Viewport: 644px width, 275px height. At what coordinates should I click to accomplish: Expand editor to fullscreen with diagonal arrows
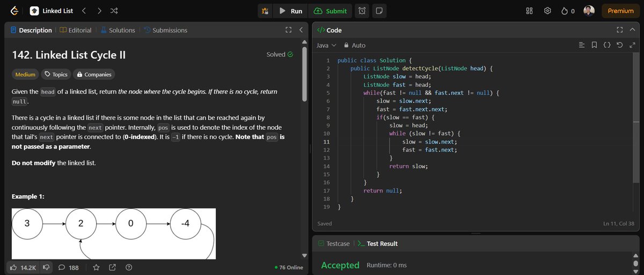[632, 46]
